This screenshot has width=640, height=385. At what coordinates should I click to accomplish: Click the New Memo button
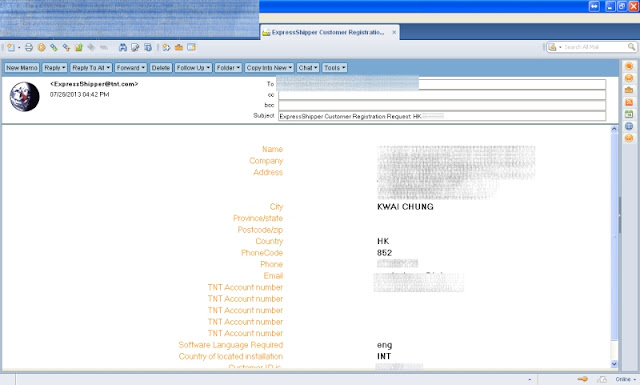pyautogui.click(x=22, y=68)
